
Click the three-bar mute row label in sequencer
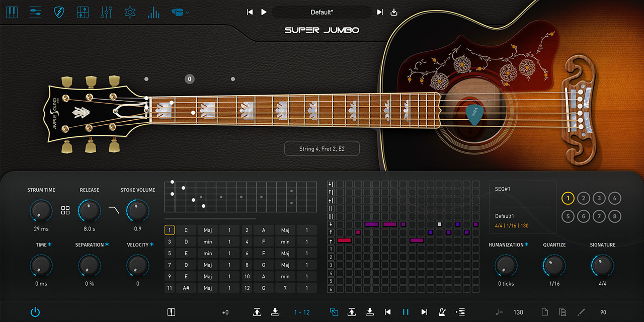tap(331, 216)
